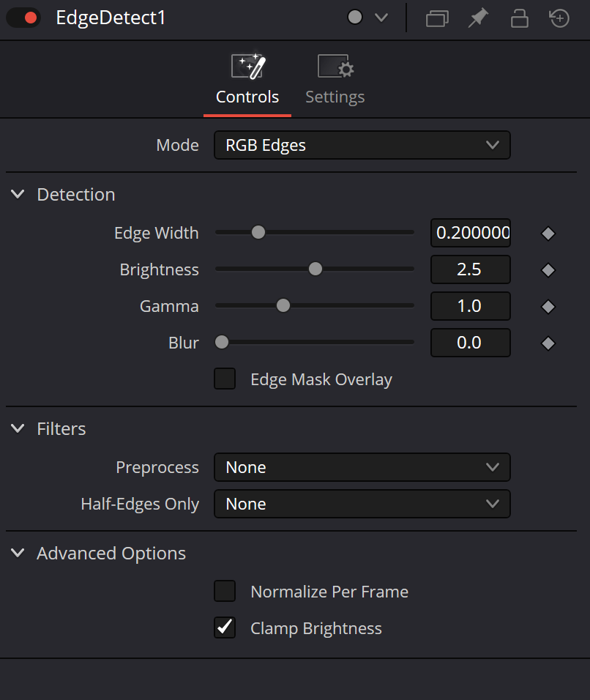Screen dimensions: 590x700
Task: Click the Blur slider handle
Action: [222, 342]
